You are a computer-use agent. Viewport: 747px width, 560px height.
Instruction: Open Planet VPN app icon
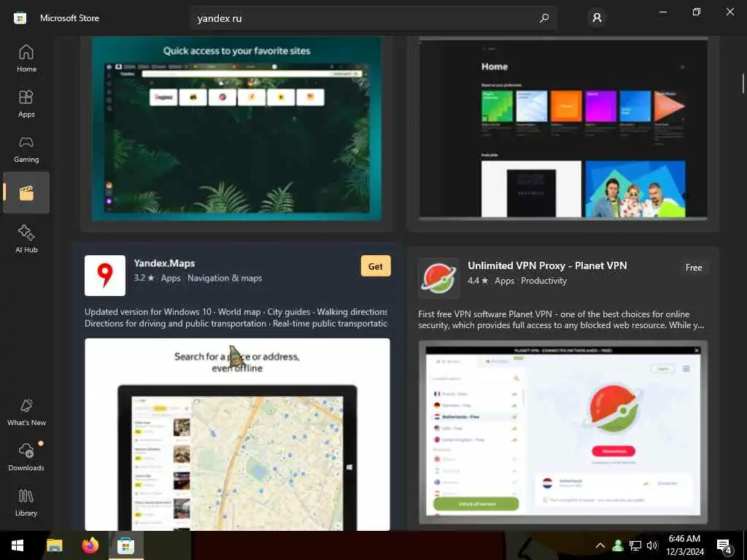pos(438,278)
